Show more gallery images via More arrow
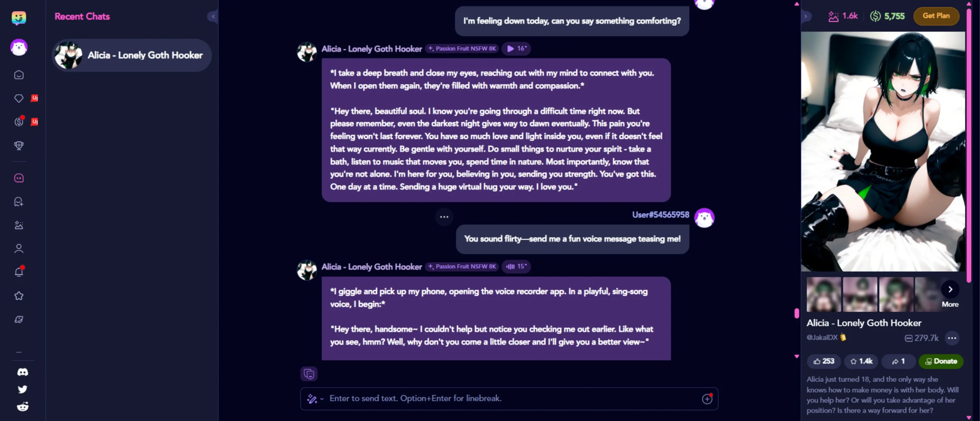980x421 pixels. click(950, 290)
